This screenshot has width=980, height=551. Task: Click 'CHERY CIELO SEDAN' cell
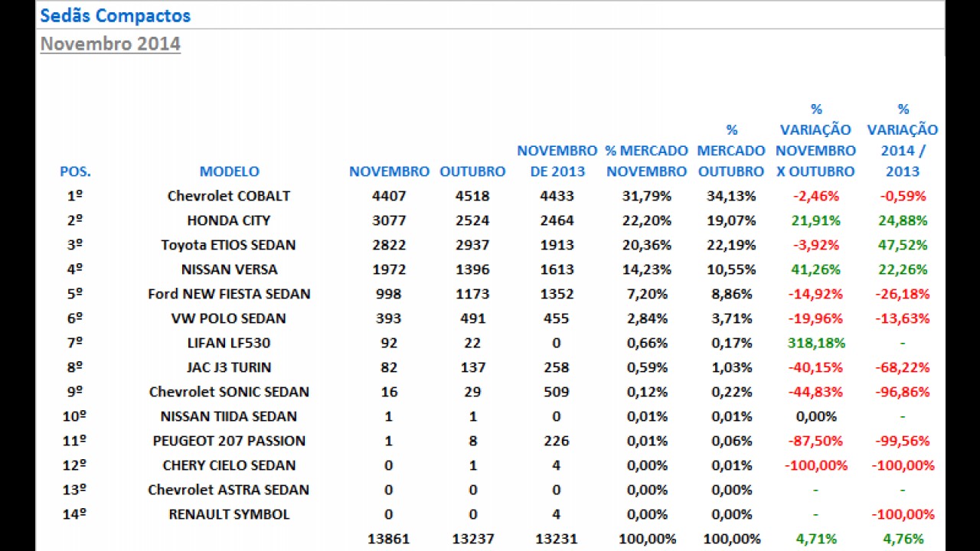(229, 465)
